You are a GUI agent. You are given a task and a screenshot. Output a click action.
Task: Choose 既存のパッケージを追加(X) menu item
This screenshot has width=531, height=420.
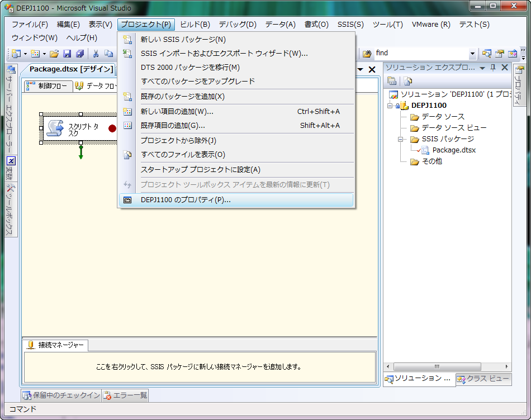[236, 97]
